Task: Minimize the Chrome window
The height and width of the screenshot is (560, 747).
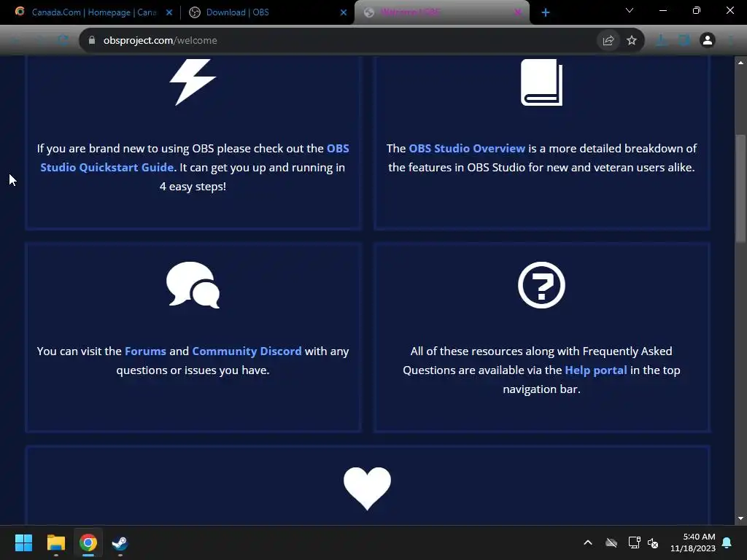Action: pos(662,10)
